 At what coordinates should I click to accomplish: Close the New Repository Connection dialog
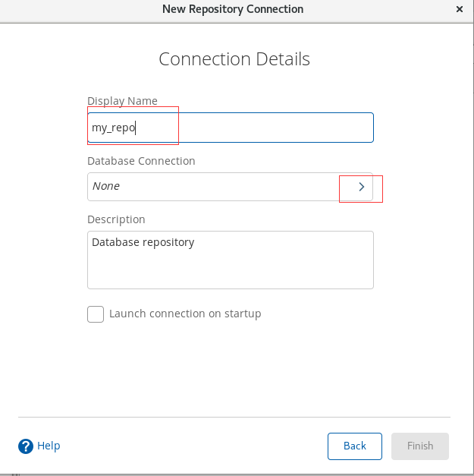pyautogui.click(x=460, y=9)
